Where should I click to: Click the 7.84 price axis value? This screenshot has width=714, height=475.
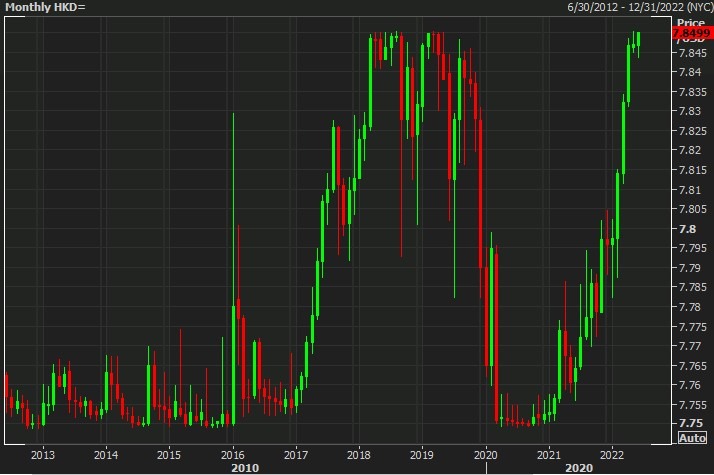pyautogui.click(x=689, y=72)
